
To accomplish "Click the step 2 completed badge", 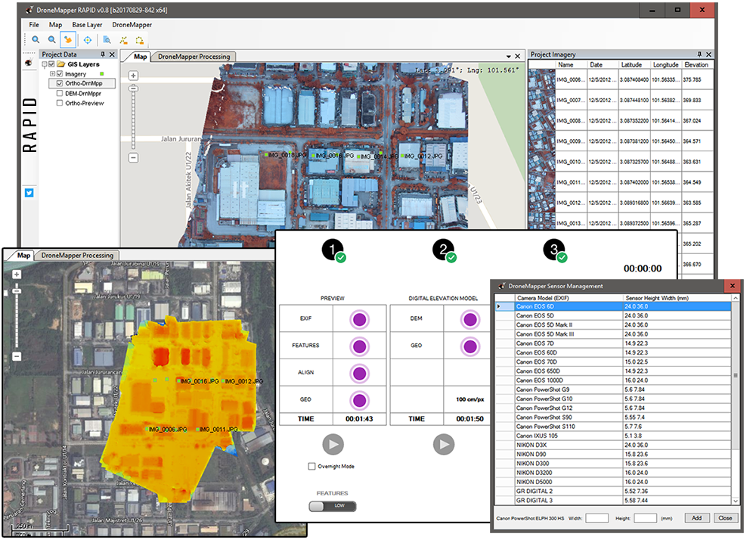I will tap(445, 250).
